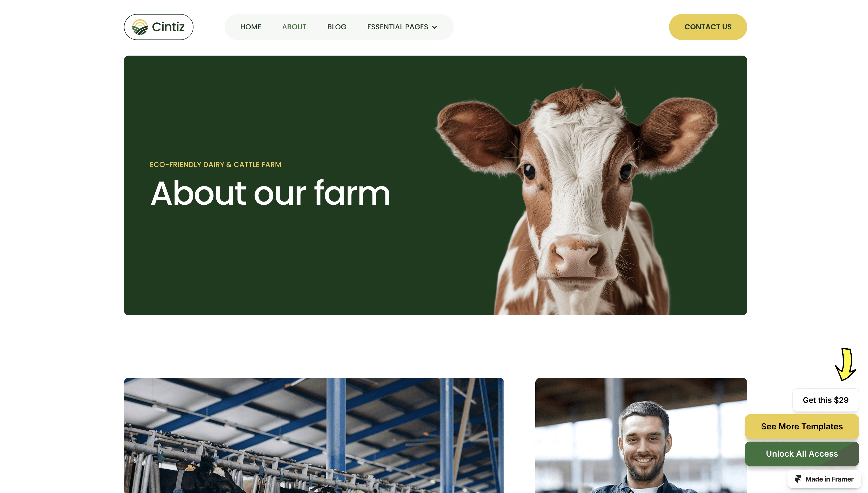Screen dimensions: 868x493
Task: Click Unlock All Access button
Action: [801, 453]
